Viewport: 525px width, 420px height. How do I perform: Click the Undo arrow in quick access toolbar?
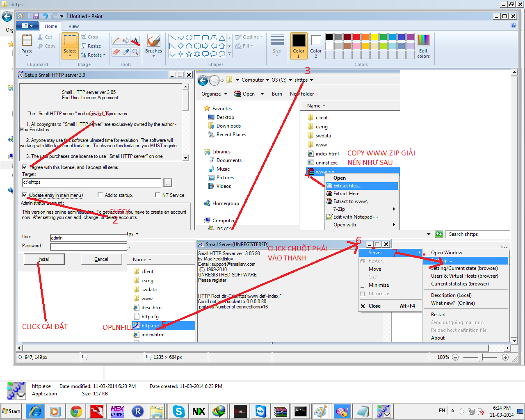[x=45, y=16]
